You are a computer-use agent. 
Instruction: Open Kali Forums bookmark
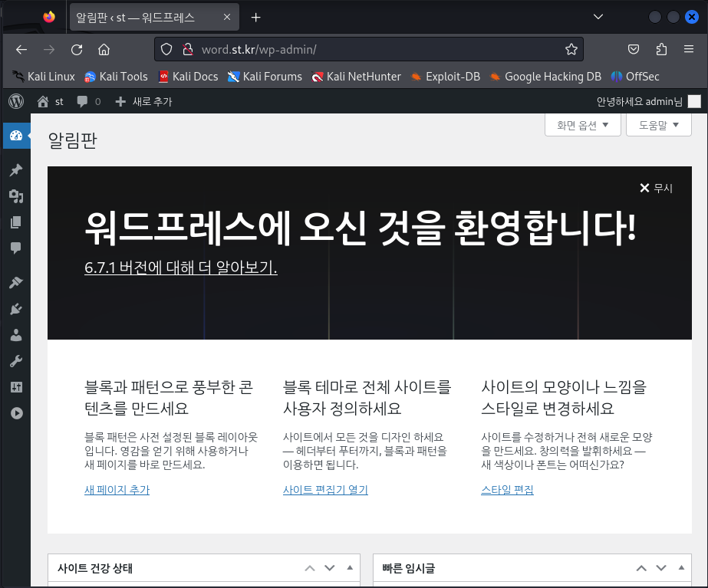click(265, 77)
